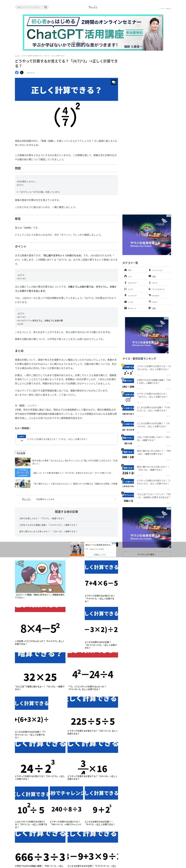The height and width of the screenshot is (868, 186).
Task: Open the 3/4×16 article card
Action: coord(93,762)
